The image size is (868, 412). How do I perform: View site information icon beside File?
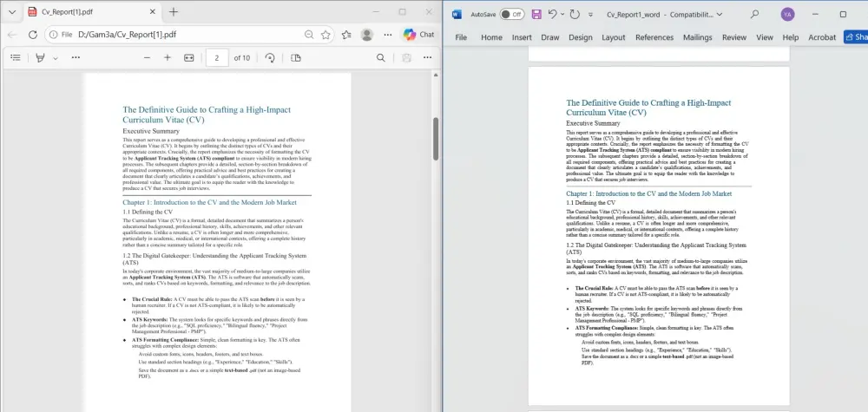[x=53, y=35]
